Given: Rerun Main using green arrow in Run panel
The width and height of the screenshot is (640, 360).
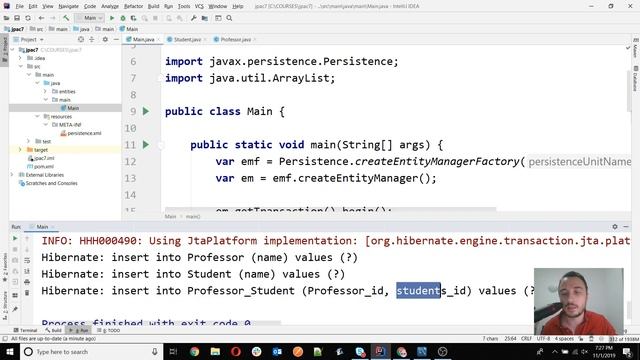Looking at the screenshot, I should tap(15, 238).
